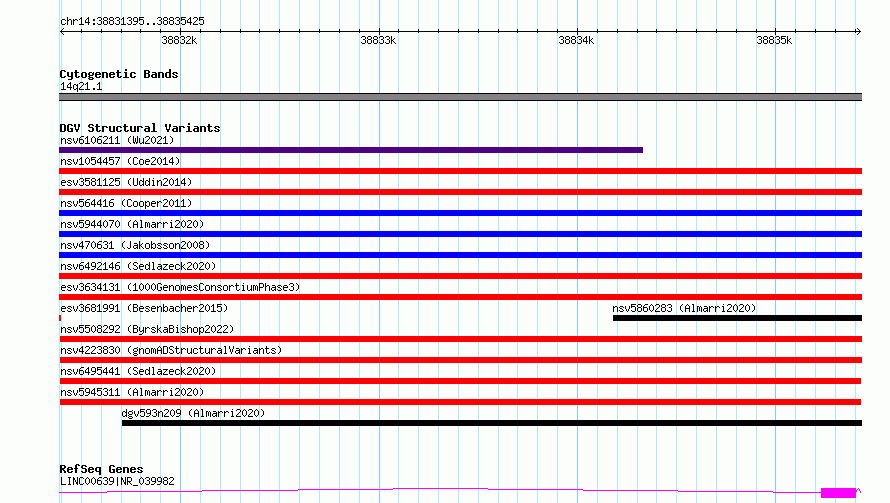Screen dimensions: 890x503
Task: Select the red nsv6495441 variant bar
Action: pyautogui.click(x=460, y=381)
